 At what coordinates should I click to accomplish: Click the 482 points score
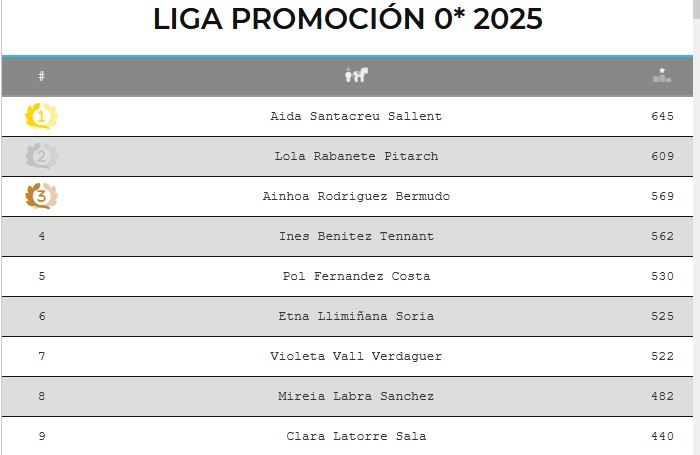point(662,396)
